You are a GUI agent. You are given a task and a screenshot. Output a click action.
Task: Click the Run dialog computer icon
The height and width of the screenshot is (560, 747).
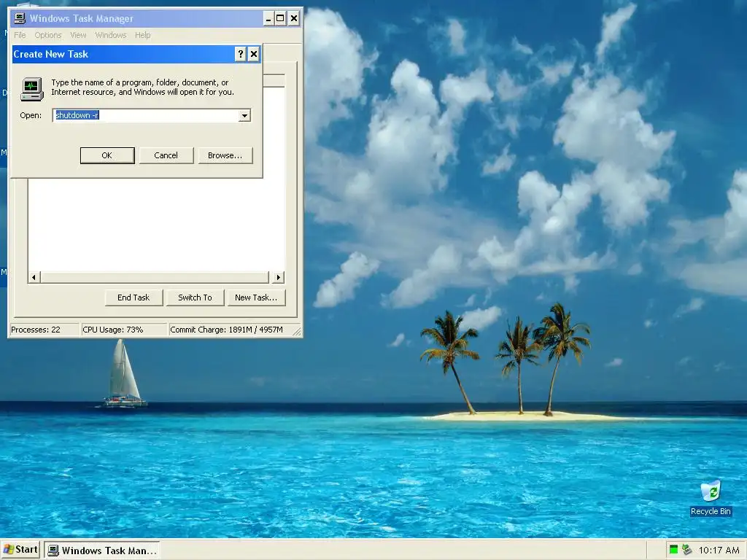point(32,88)
